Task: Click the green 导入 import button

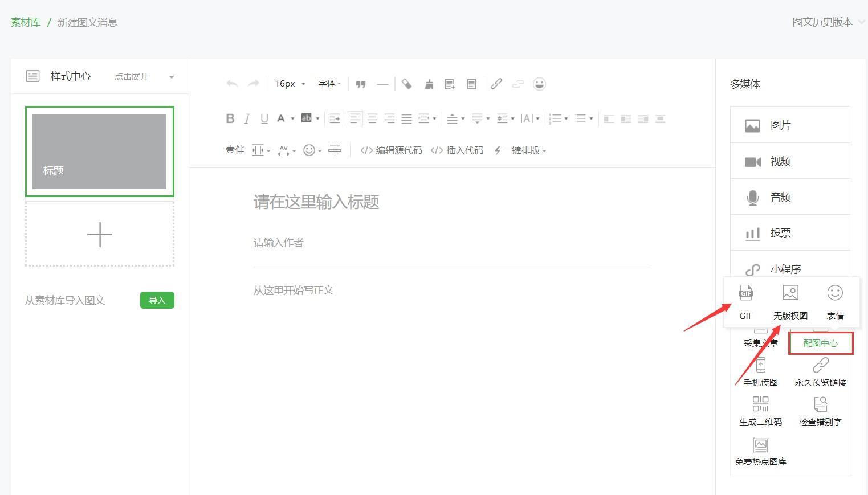Action: 157,300
